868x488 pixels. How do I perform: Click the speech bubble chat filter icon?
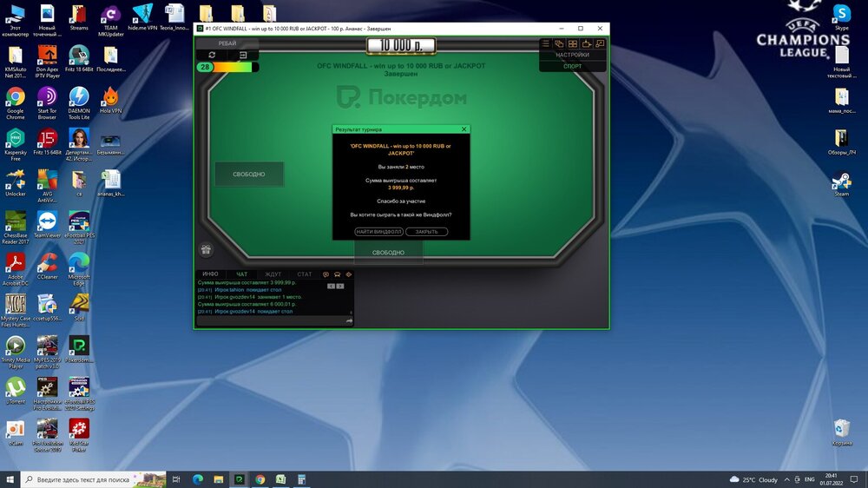click(326, 274)
